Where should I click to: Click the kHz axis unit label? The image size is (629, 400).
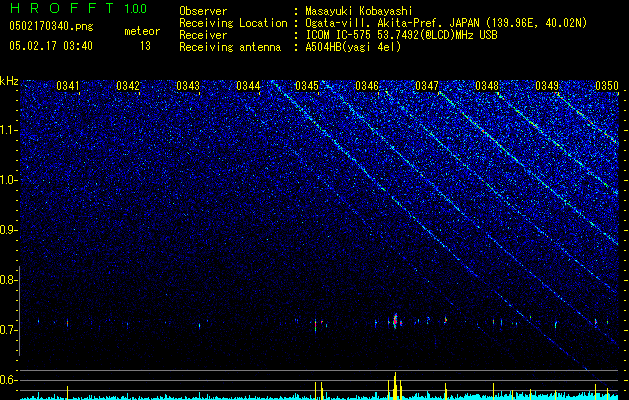tap(9, 81)
